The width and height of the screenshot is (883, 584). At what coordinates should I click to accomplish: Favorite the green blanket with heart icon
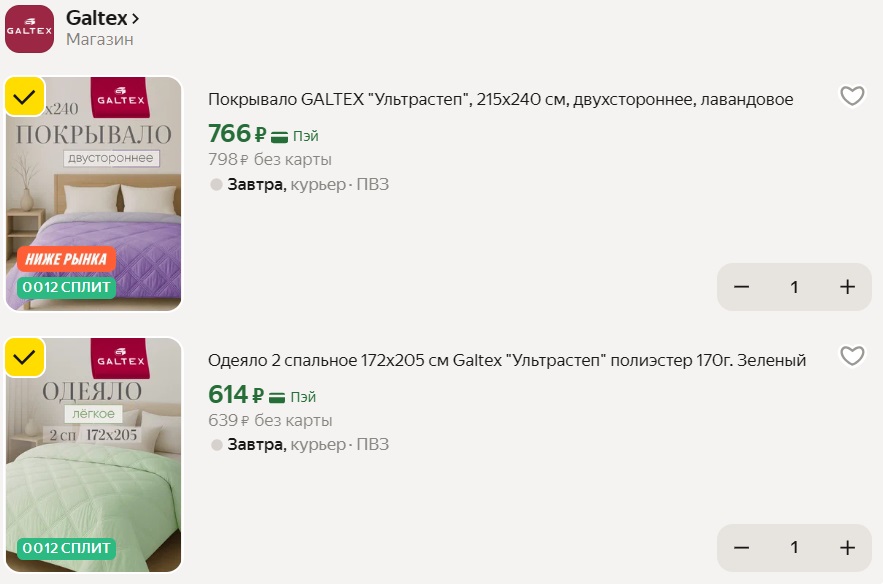coord(851,356)
